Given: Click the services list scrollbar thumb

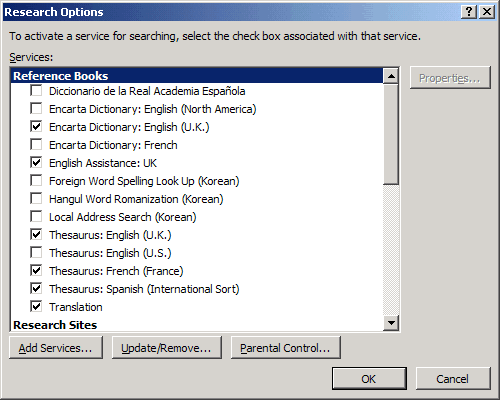Looking at the screenshot, I should coord(391,134).
